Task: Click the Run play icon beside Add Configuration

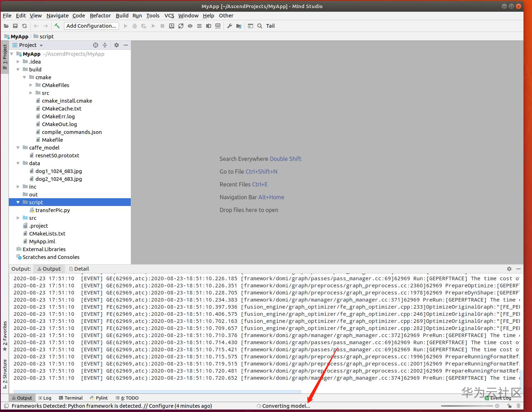Action: [x=125, y=26]
